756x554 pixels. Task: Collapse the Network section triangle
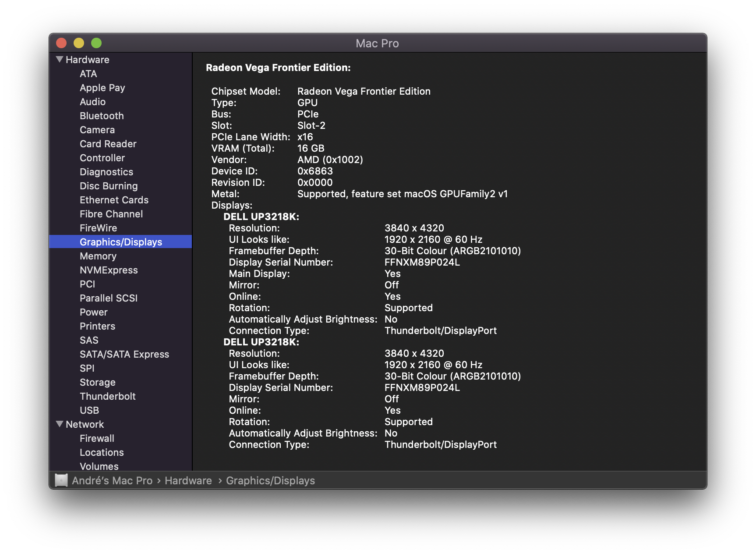[60, 424]
